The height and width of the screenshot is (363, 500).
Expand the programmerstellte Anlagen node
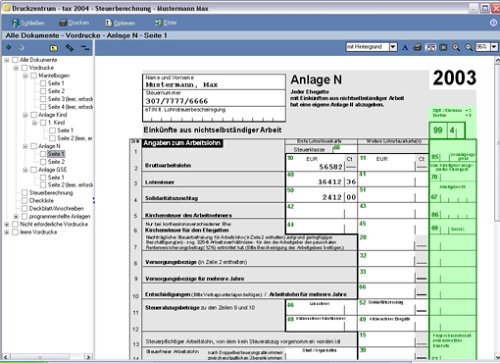16,216
